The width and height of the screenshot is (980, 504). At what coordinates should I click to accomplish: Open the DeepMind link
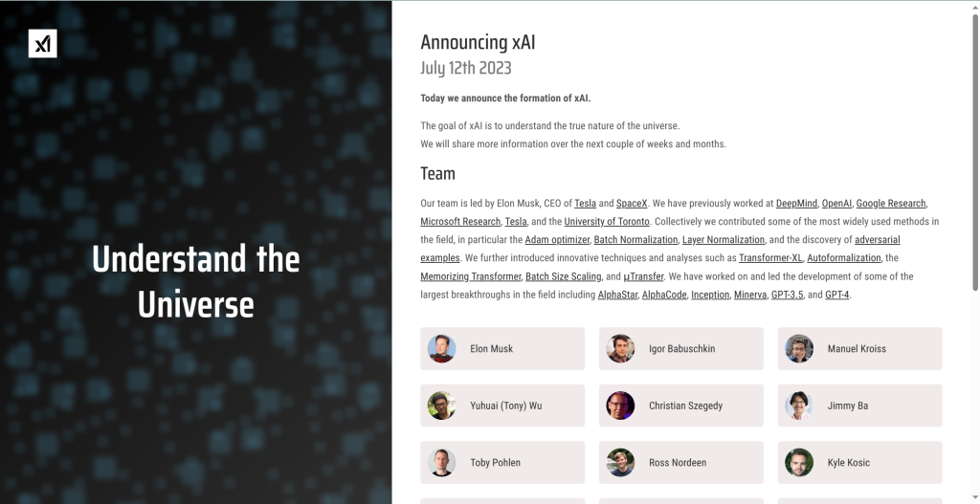click(x=796, y=204)
